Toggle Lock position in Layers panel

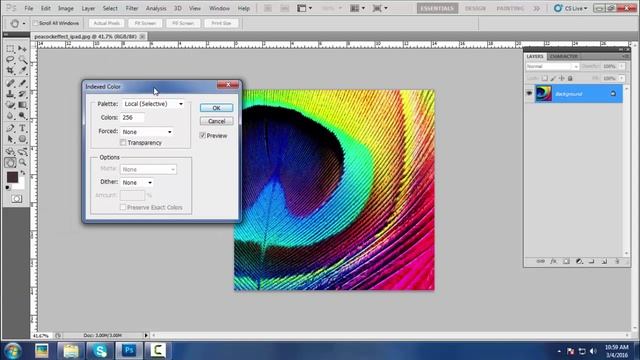tap(562, 78)
